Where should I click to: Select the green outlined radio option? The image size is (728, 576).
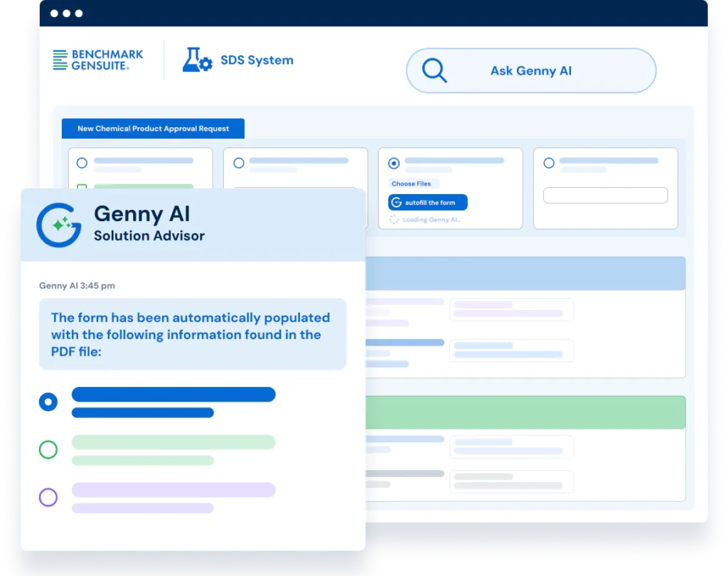click(x=48, y=449)
